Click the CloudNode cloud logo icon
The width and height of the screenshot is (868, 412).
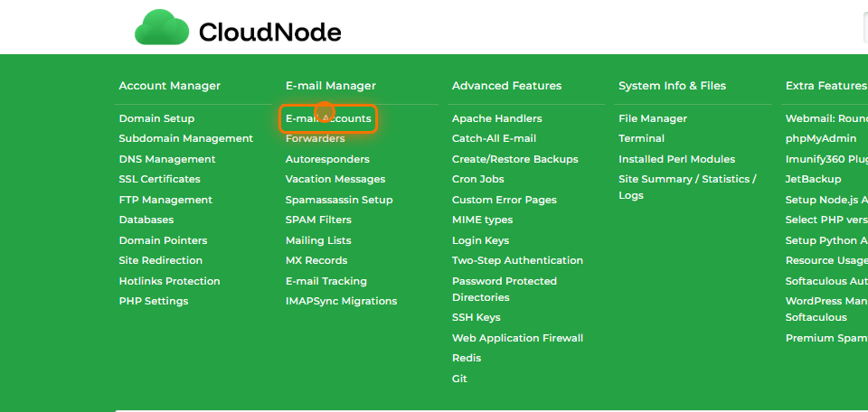coord(162,30)
